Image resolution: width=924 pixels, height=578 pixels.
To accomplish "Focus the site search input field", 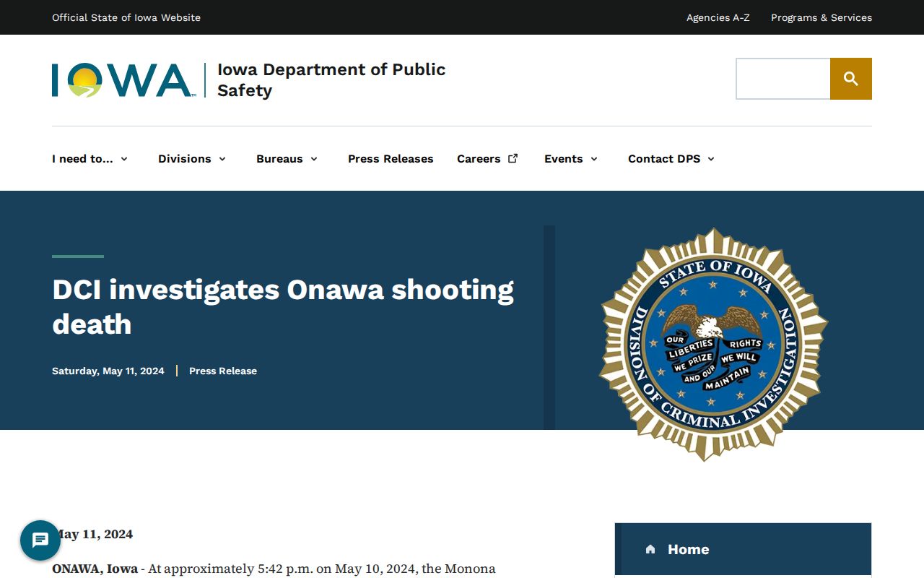I will click(783, 79).
